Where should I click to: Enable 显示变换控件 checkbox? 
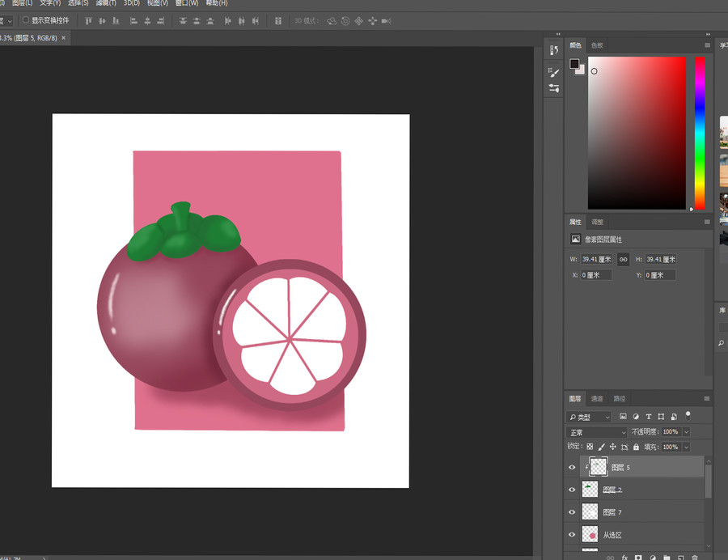pos(26,20)
